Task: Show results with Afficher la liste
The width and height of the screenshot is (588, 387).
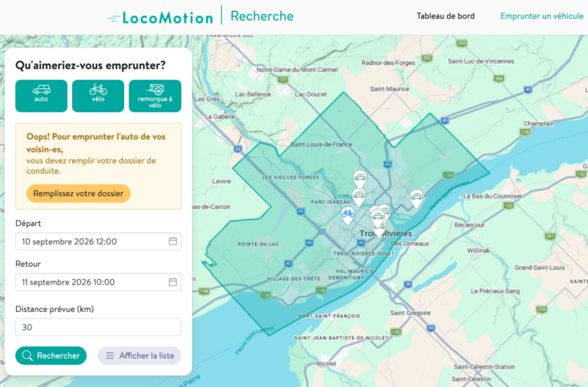Action: 139,356
